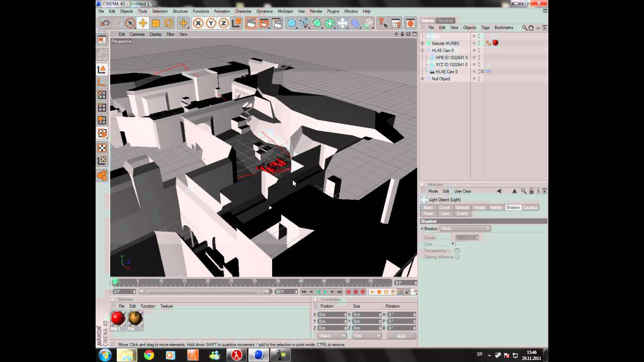Toggle the Transparency checkbox
Image resolution: width=644 pixels, height=362 pixels.
457,250
